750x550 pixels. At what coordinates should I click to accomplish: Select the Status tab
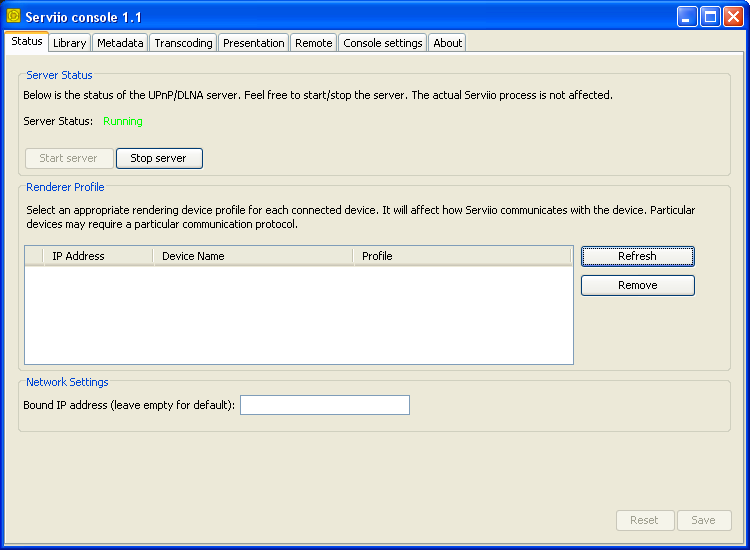coord(27,42)
